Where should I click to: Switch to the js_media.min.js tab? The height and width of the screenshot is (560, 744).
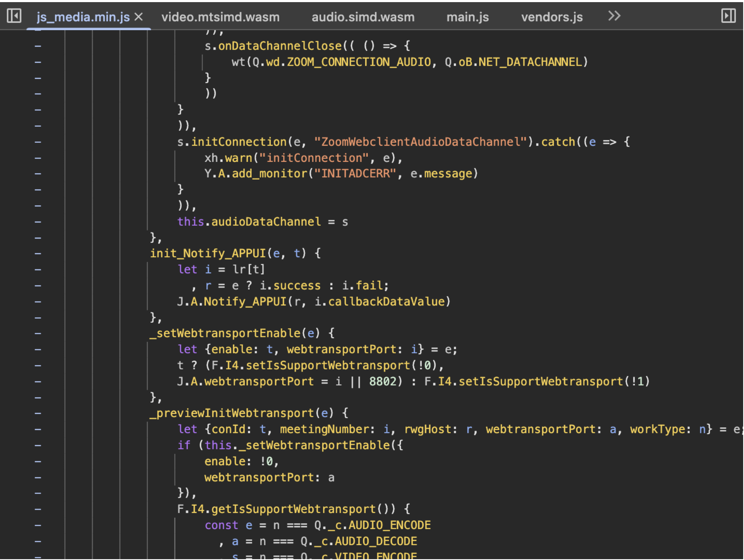tap(83, 17)
